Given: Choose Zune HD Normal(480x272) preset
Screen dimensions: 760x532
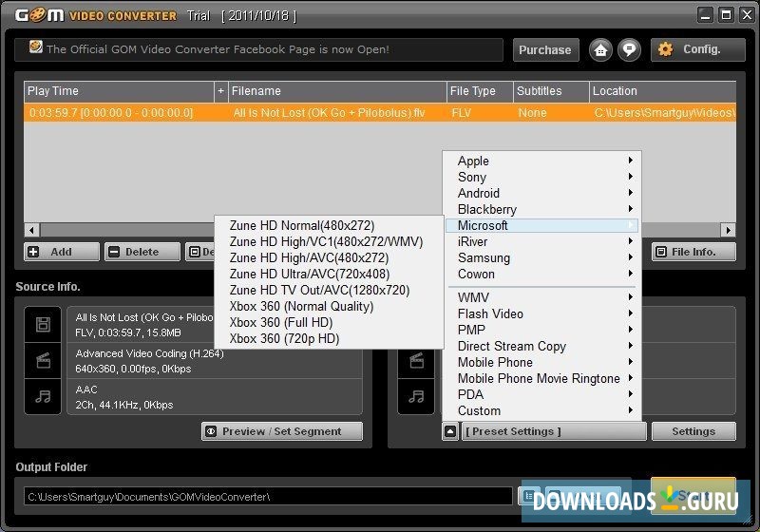Looking at the screenshot, I should point(329,226).
